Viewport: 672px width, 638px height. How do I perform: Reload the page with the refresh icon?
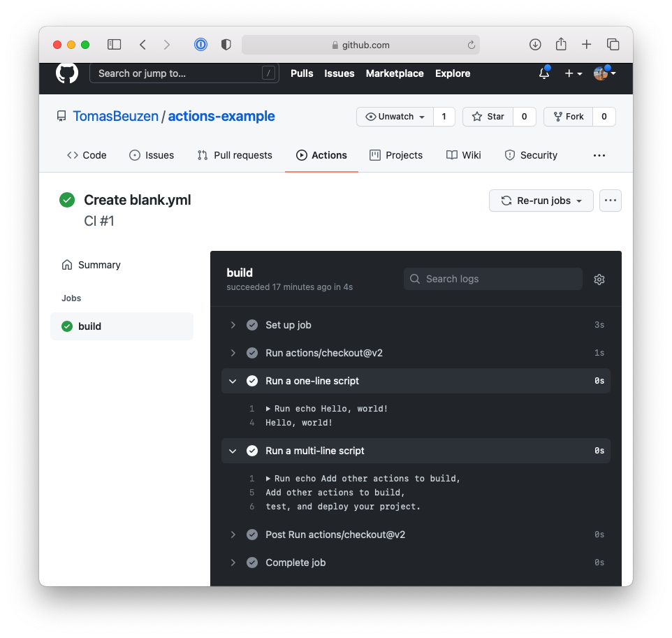[x=471, y=45]
